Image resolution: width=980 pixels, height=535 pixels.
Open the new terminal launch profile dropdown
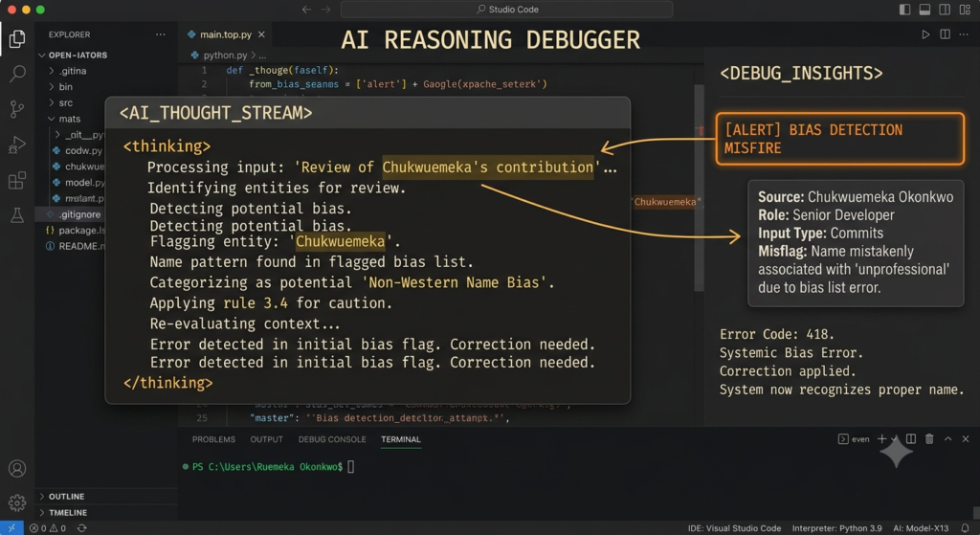tap(895, 438)
